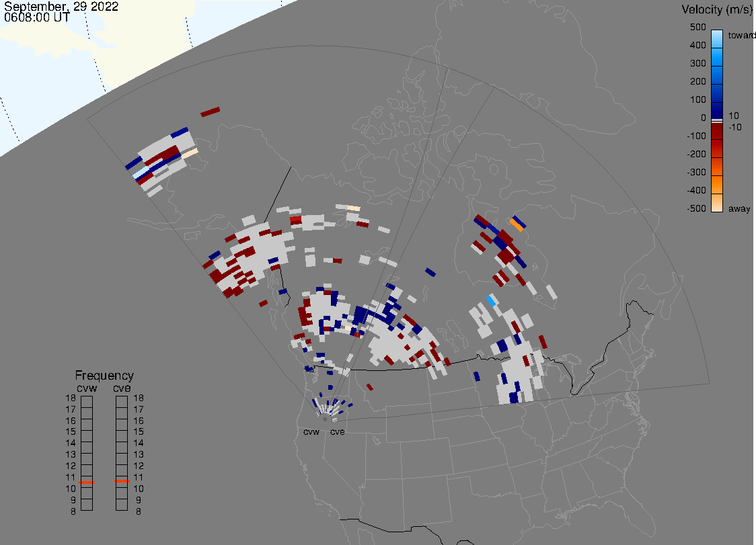This screenshot has height=545, width=756.
Task: Click the "-500" velocity scale label
Action: pos(696,208)
